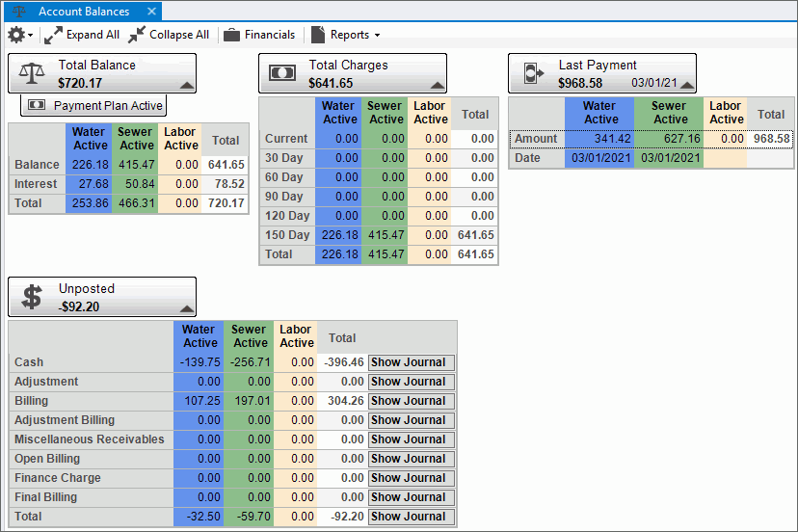Click the $720.17 Total Balance header amount
798x532 pixels.
point(80,83)
